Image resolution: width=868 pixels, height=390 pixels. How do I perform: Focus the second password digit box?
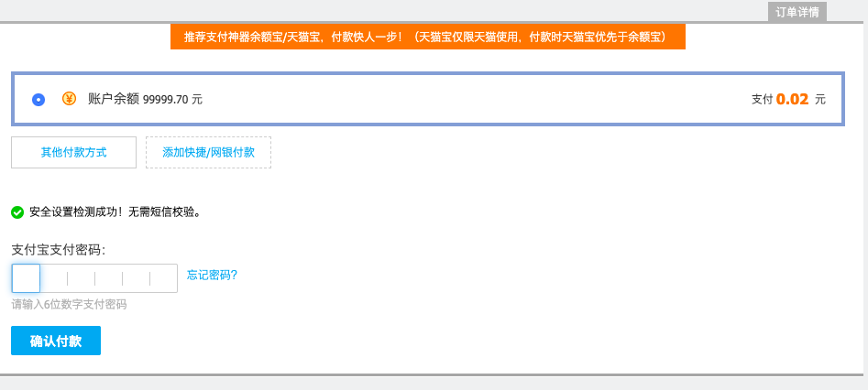(x=53, y=278)
